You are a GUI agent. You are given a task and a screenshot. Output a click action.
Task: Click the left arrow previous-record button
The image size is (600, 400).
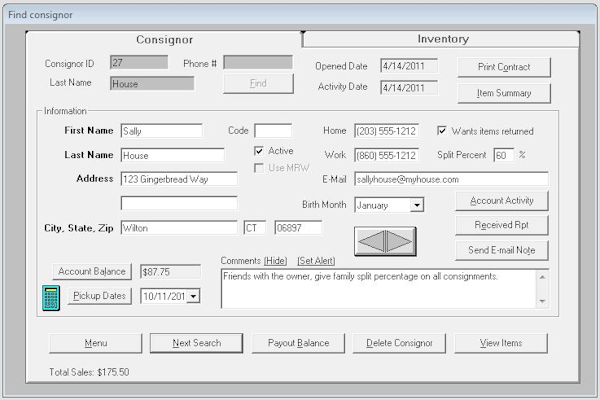coord(371,241)
